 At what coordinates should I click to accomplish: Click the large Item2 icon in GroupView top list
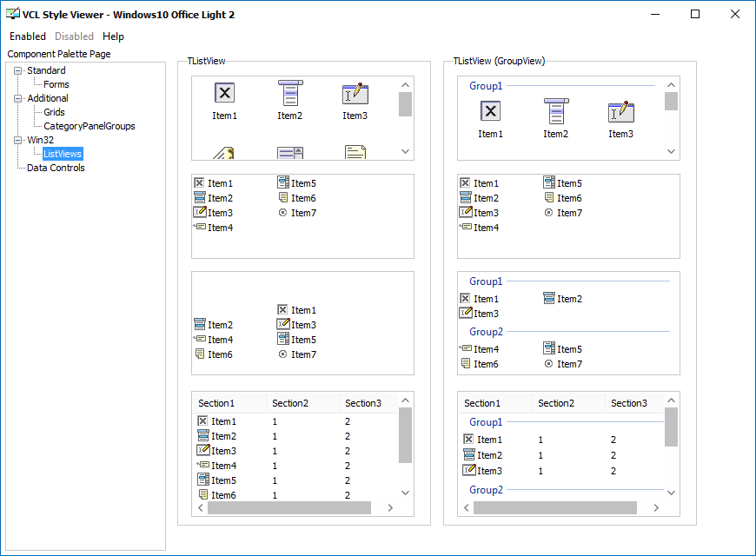pyautogui.click(x=556, y=111)
